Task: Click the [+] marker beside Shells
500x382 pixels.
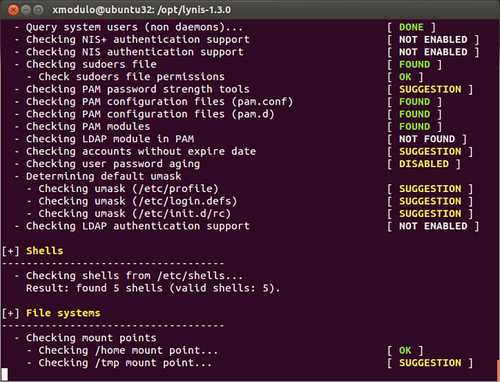Action: (11, 251)
